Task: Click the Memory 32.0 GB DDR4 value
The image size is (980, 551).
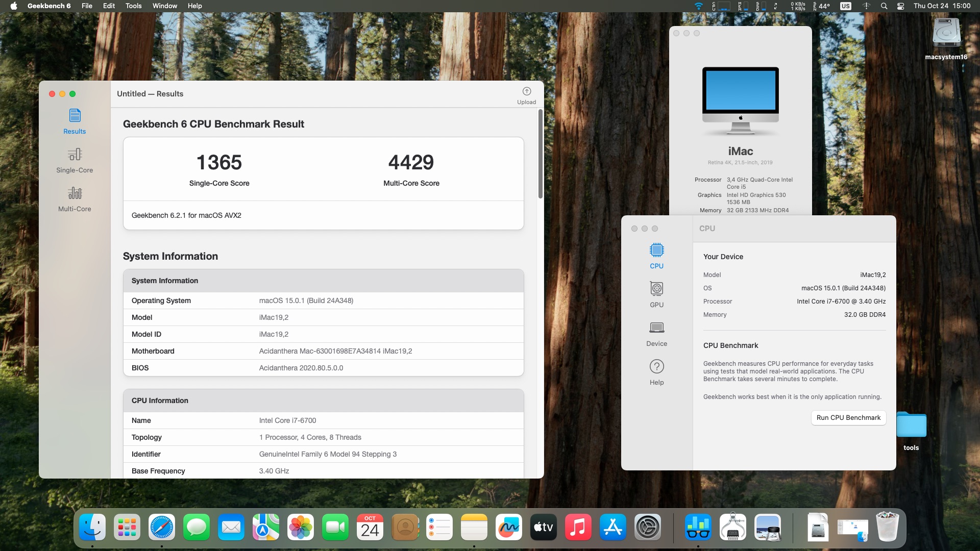Action: click(x=865, y=315)
